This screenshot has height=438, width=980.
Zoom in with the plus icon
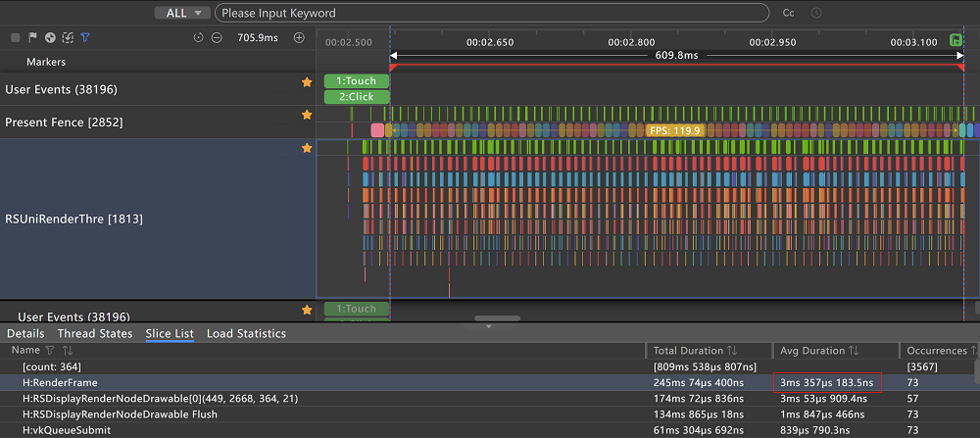click(x=299, y=38)
